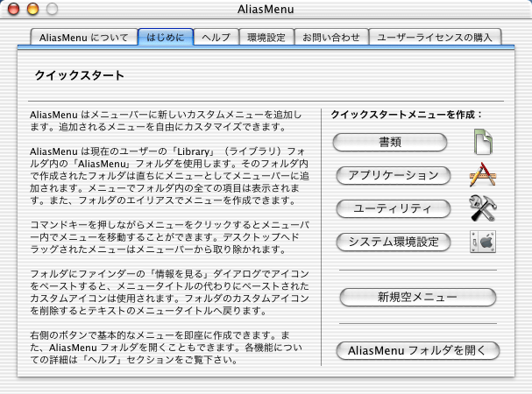
Task: Close the AliasMenu window with red button
Action: coord(13,9)
